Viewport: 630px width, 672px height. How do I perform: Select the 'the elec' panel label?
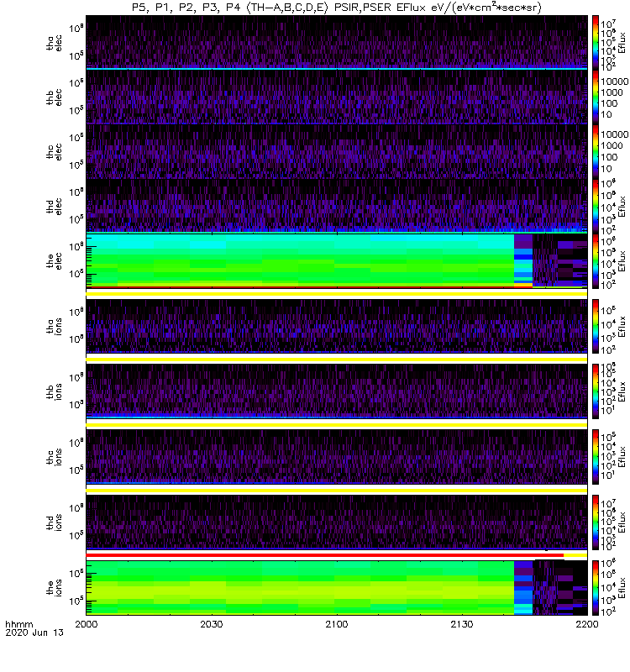54,260
